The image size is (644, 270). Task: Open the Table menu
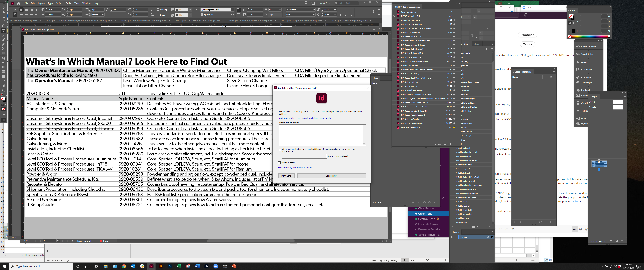point(68,3)
